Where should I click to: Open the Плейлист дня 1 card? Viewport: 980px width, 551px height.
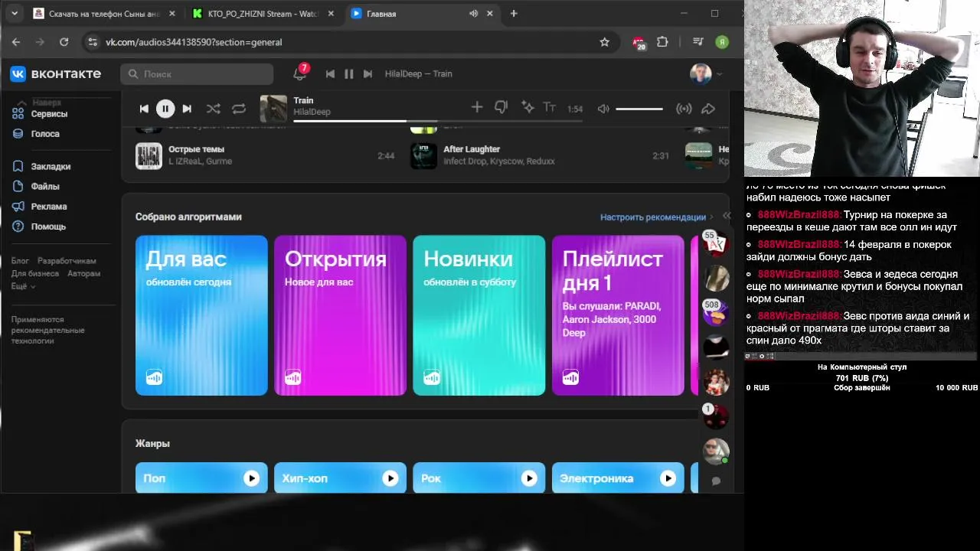tap(618, 315)
